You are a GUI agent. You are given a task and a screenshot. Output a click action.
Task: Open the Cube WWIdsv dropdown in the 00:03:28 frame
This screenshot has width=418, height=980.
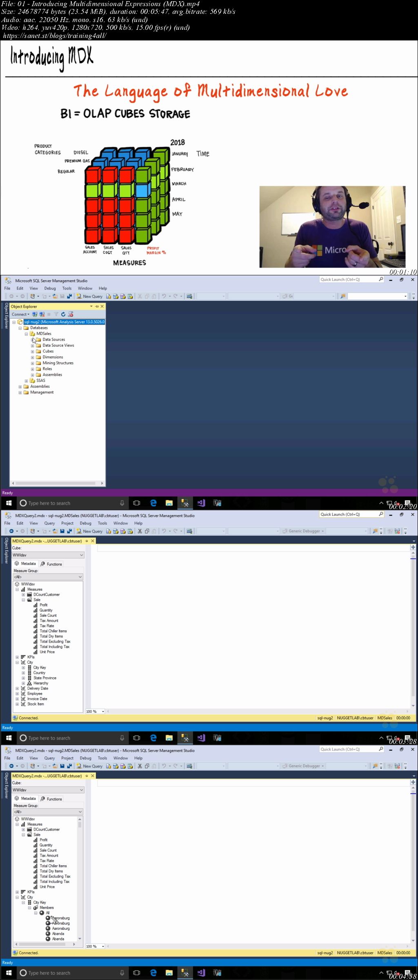pos(81,555)
